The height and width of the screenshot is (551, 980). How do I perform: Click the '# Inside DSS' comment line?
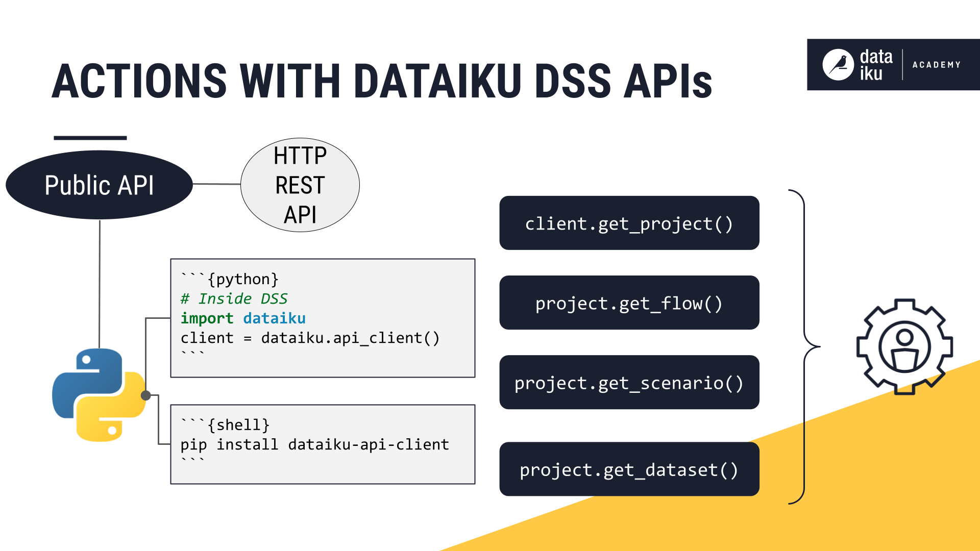234,298
